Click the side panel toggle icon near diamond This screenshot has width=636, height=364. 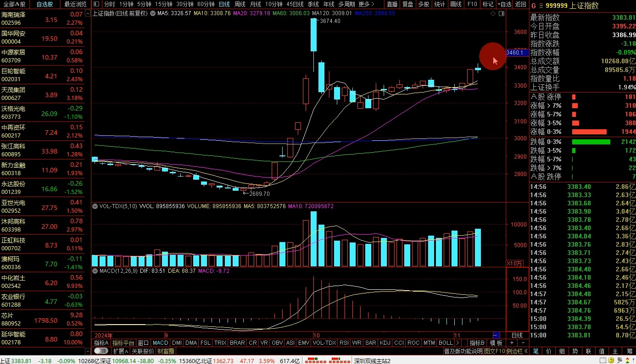501,13
